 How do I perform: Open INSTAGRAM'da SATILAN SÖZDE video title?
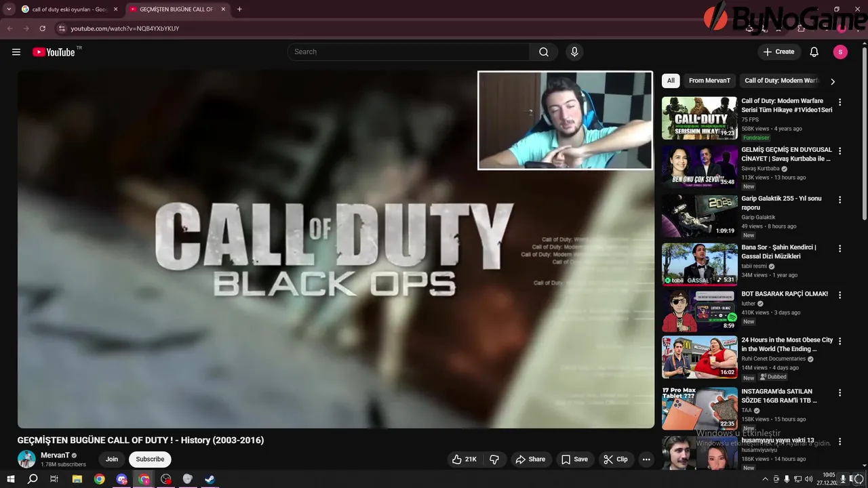(779, 396)
